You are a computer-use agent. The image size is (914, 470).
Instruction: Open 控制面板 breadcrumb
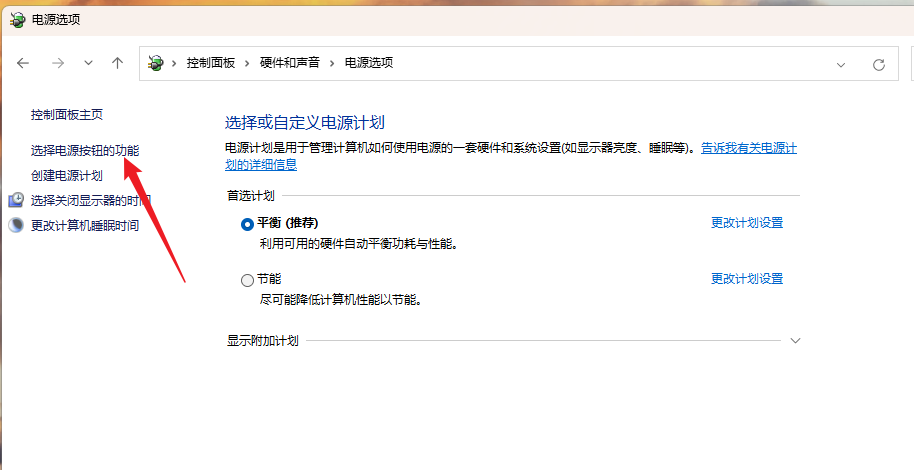tap(210, 63)
